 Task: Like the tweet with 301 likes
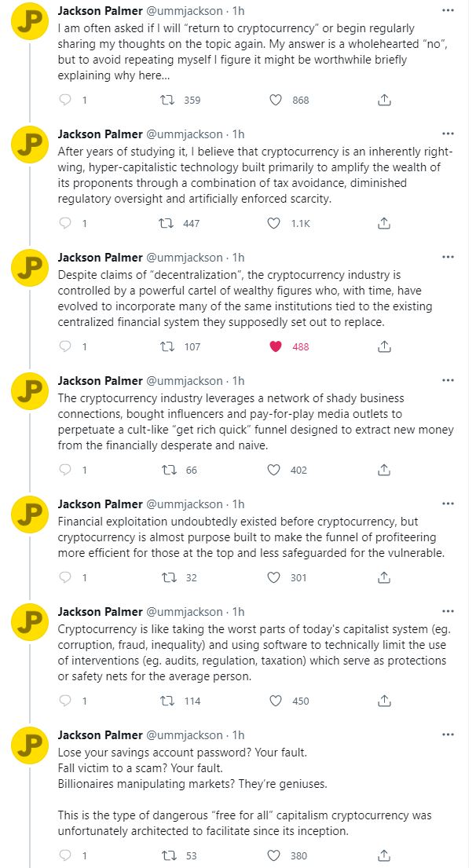tap(275, 577)
